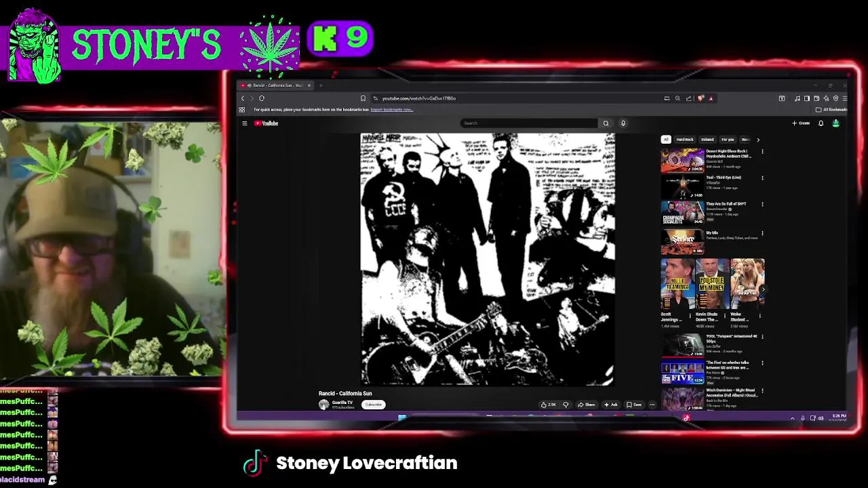
Task: Show more filter chips with right arrow
Action: (x=758, y=140)
